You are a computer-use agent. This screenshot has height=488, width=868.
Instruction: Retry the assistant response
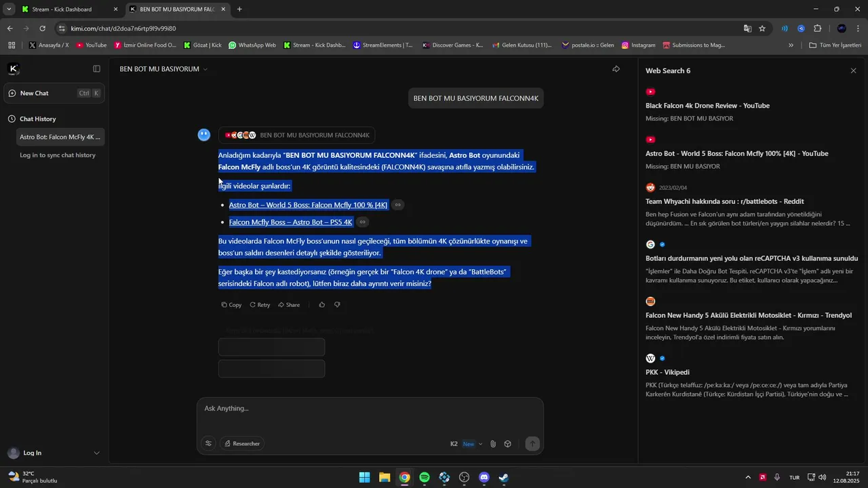point(260,305)
